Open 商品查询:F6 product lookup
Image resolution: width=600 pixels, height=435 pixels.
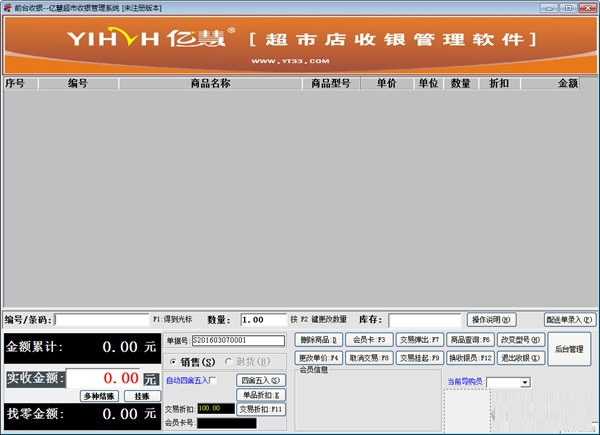[470, 340]
